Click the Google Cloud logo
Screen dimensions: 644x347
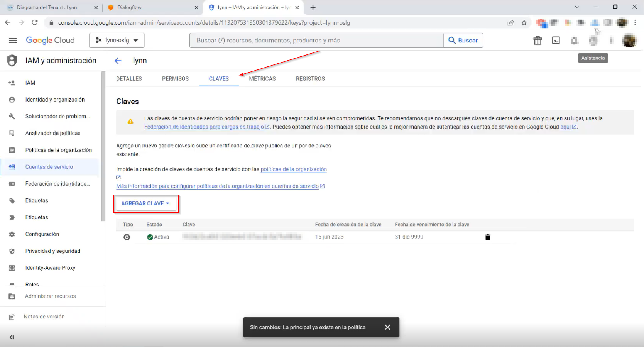pyautogui.click(x=50, y=41)
